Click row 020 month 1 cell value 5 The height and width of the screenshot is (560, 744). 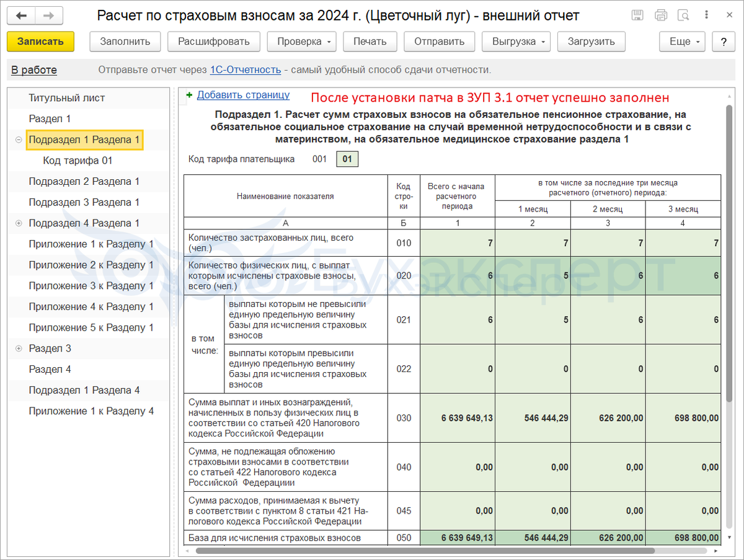pyautogui.click(x=533, y=275)
